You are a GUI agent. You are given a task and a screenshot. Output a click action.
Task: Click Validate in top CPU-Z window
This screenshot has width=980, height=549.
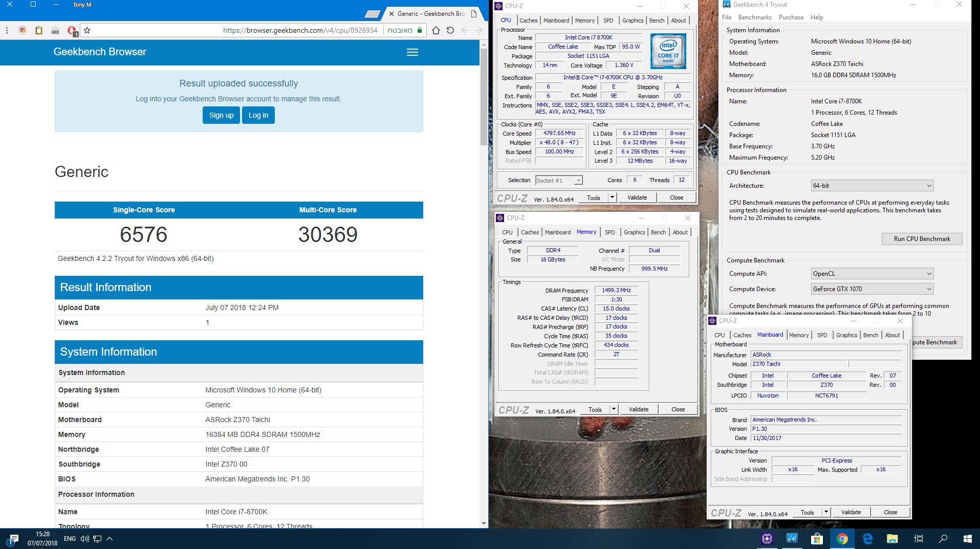click(x=637, y=197)
